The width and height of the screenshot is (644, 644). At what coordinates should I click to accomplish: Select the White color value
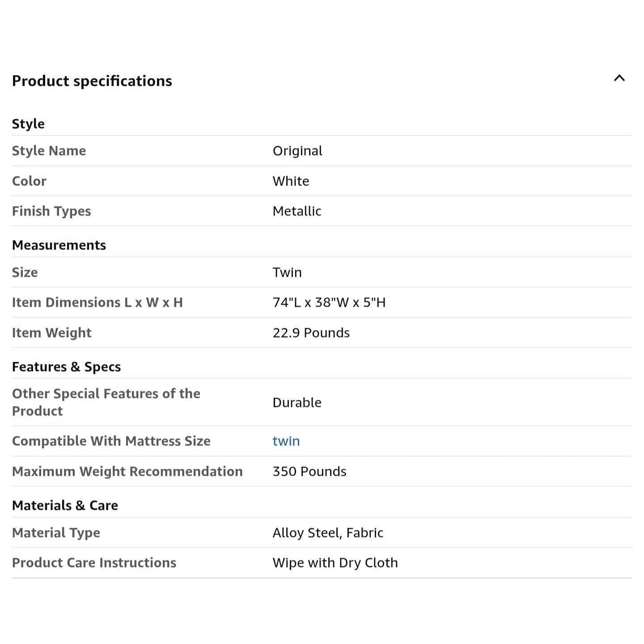[291, 181]
